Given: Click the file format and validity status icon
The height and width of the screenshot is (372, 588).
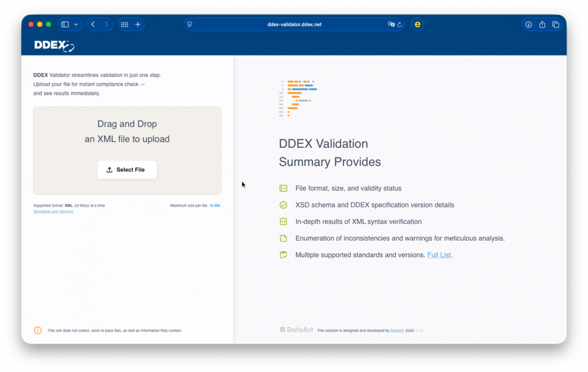Looking at the screenshot, I should (283, 188).
